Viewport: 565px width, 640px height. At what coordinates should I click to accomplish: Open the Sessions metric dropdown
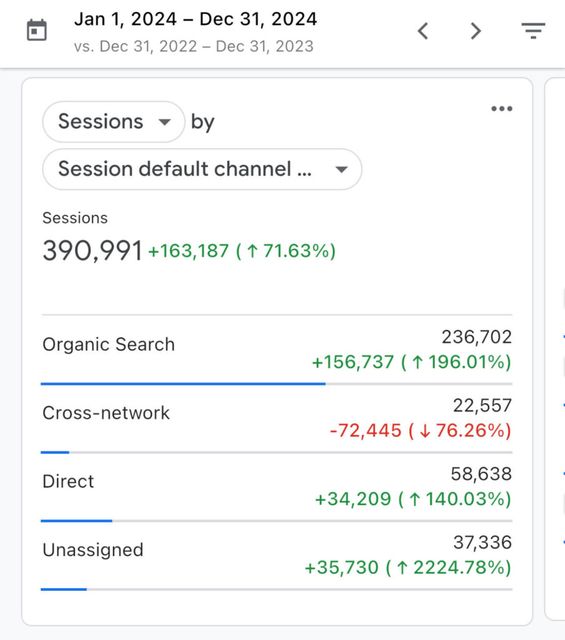coord(113,122)
